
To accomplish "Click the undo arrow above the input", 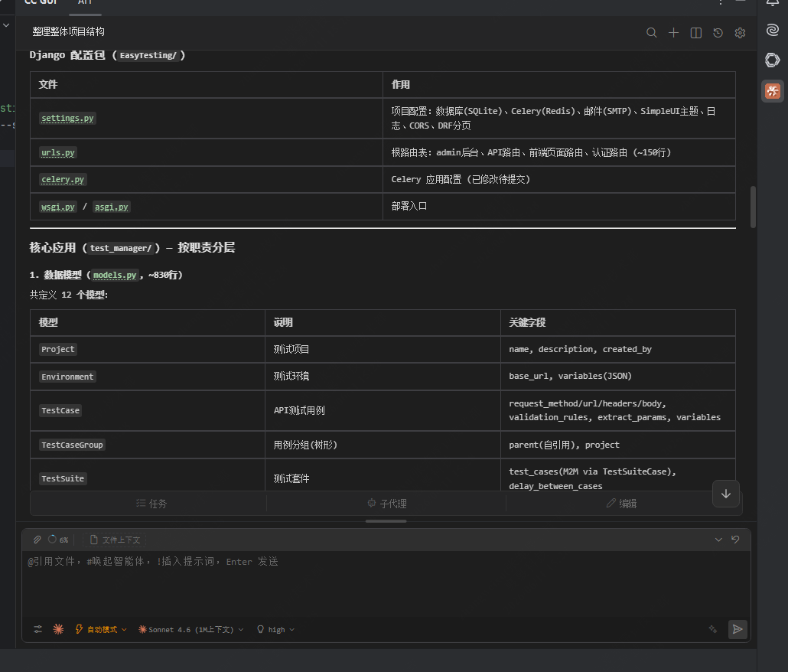I will click(735, 540).
